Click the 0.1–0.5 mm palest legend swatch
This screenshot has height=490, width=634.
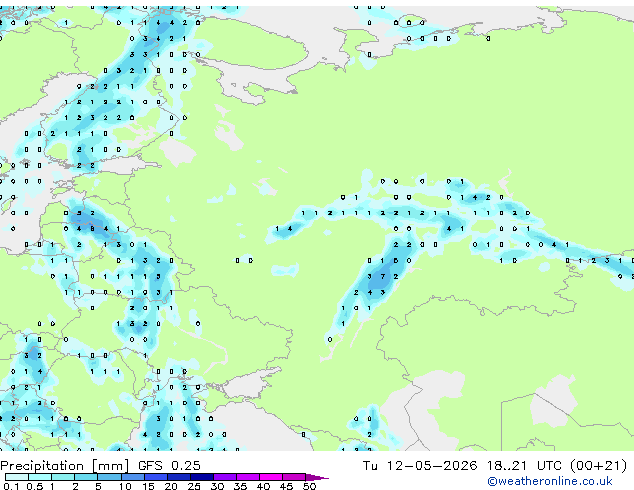(x=17, y=477)
